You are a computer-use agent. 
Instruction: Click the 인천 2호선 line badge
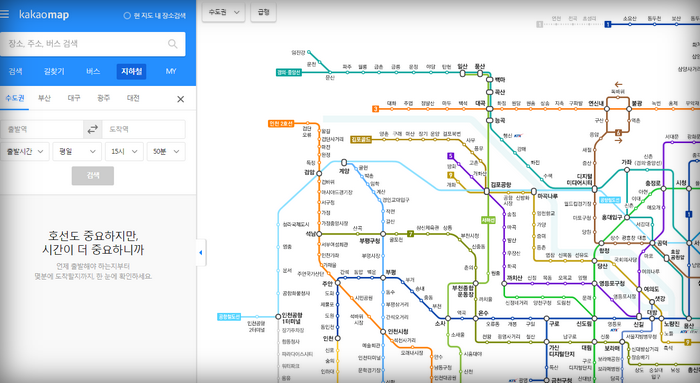(x=281, y=124)
